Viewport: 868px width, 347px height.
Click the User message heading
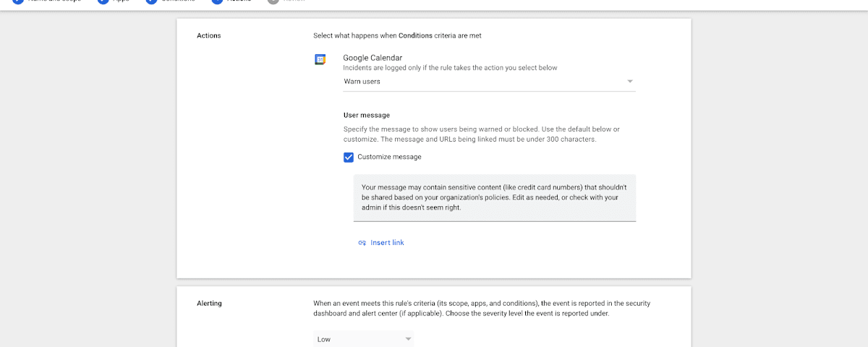tap(366, 115)
